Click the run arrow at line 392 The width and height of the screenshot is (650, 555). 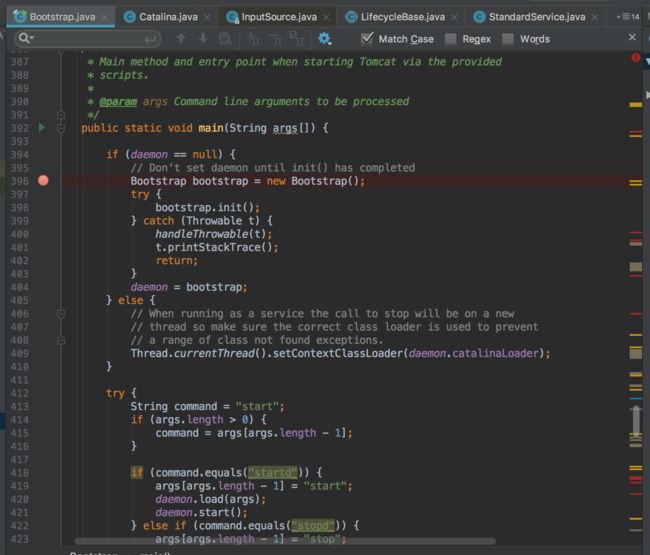[x=42, y=128]
